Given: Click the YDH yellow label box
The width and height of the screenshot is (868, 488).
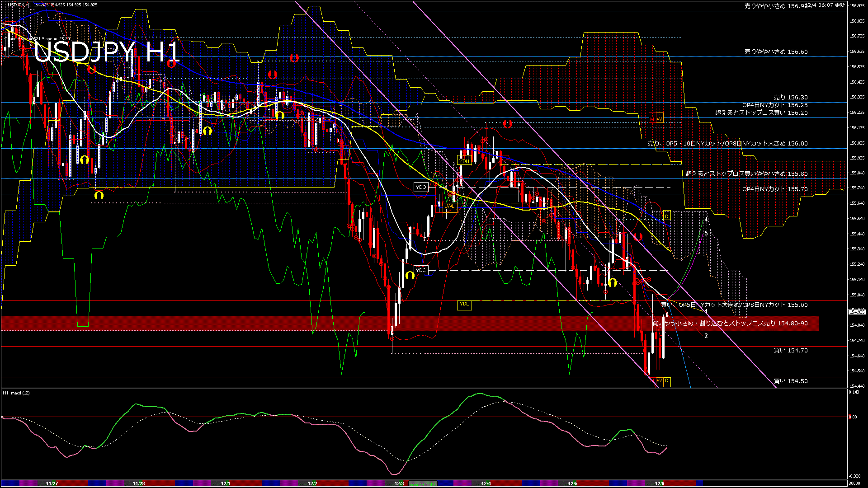Looking at the screenshot, I should 464,160.
